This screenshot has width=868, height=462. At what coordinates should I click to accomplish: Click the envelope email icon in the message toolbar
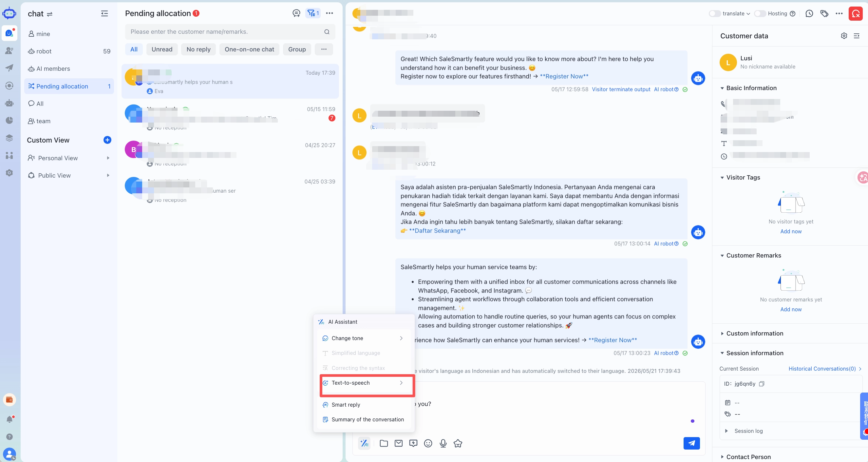pos(398,443)
